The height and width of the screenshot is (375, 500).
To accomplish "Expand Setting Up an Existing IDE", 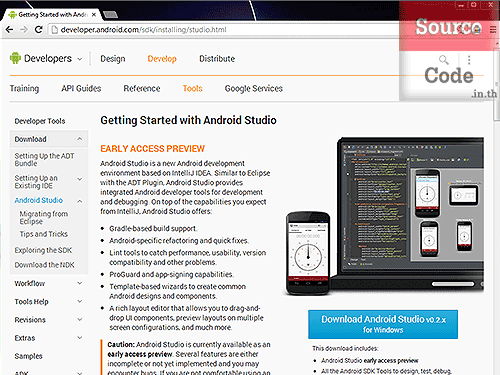I will (80, 179).
